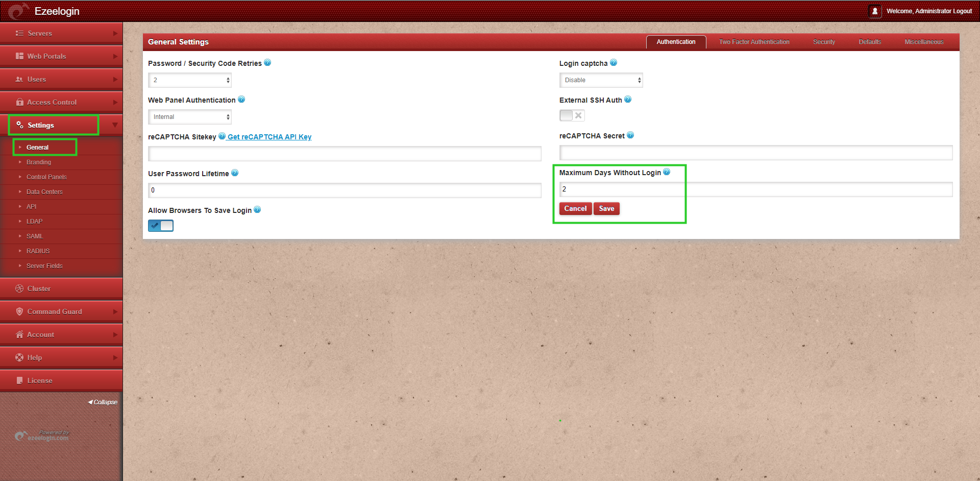Switch to Authentication tab
Image resolution: width=980 pixels, height=481 pixels.
(x=676, y=42)
